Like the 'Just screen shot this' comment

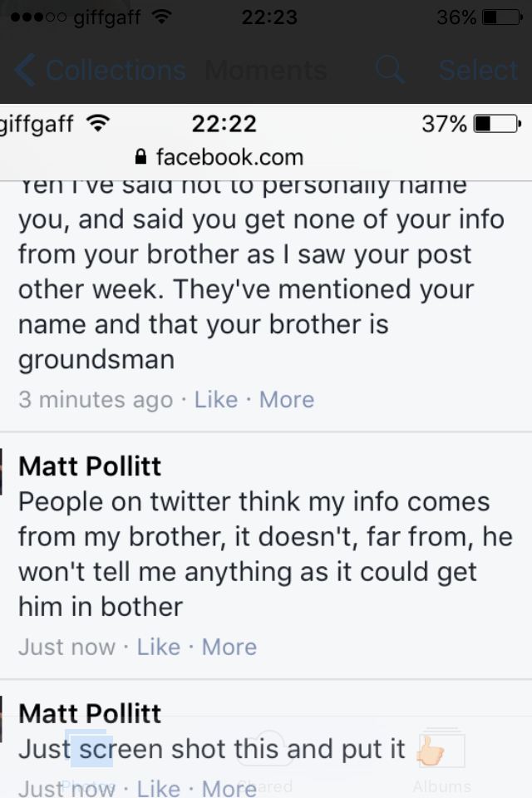point(158,788)
